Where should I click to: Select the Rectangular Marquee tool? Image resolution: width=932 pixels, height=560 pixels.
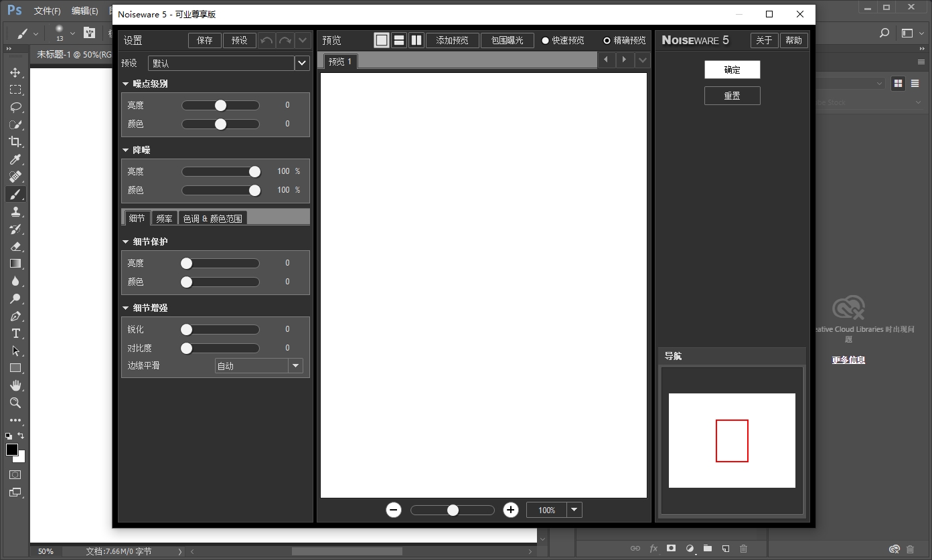(15, 90)
